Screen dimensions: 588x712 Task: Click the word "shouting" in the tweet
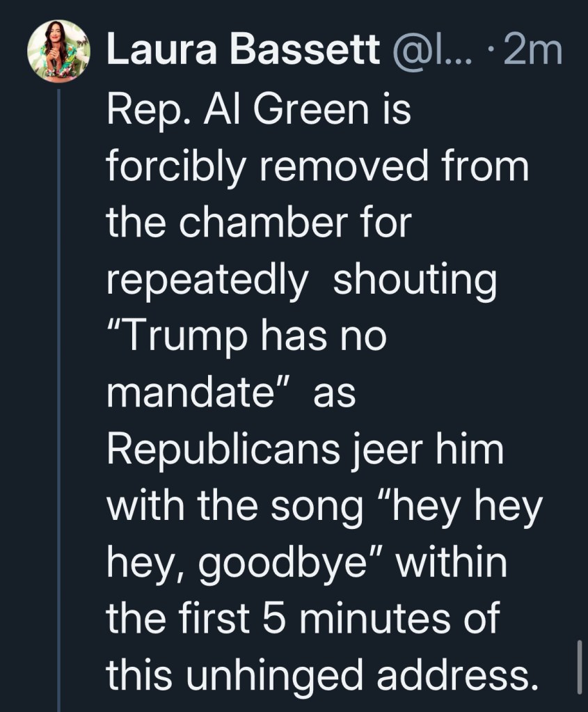[x=415, y=280]
